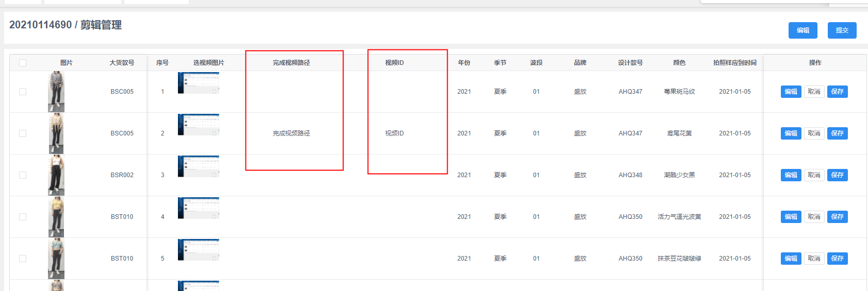Click the blue 编辑 button in page header
This screenshot has height=291, width=868.
(x=803, y=30)
